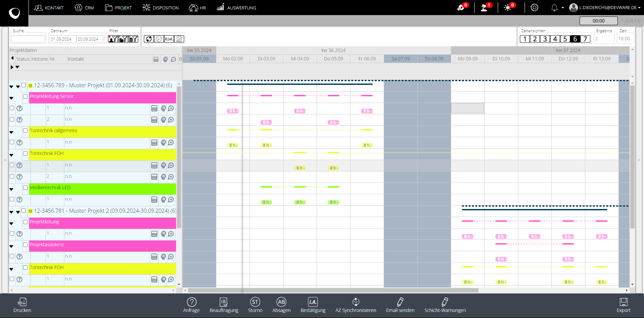Image resolution: width=644 pixels, height=318 pixels.
Task: Click Email senden
Action: (x=400, y=305)
